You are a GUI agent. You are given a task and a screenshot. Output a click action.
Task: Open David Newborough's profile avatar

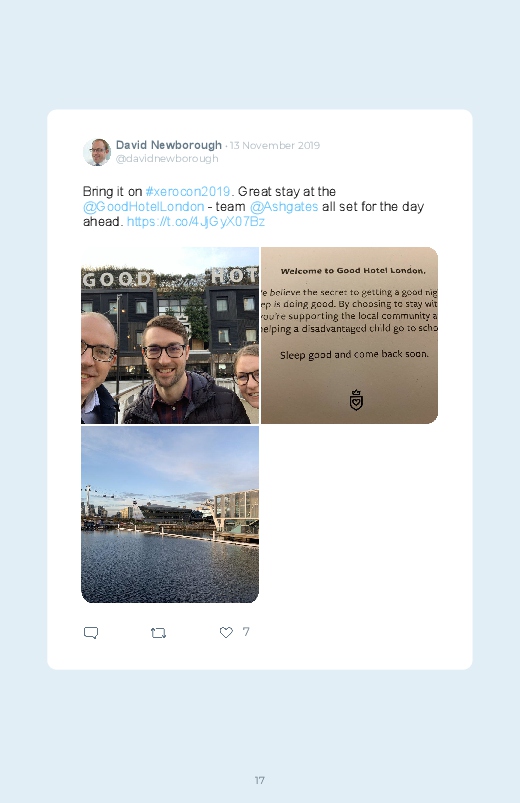(x=97, y=152)
